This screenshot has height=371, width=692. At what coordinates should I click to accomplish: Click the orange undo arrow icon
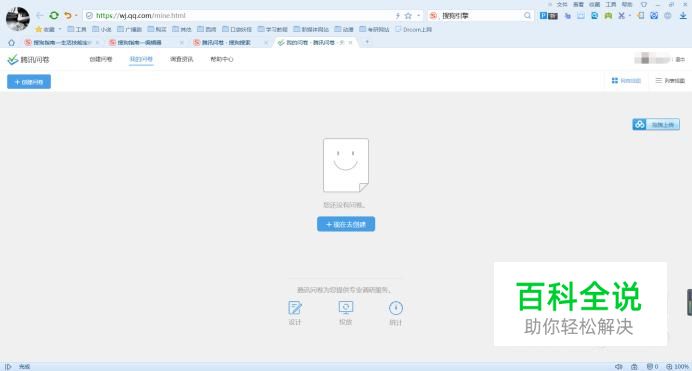(68, 15)
